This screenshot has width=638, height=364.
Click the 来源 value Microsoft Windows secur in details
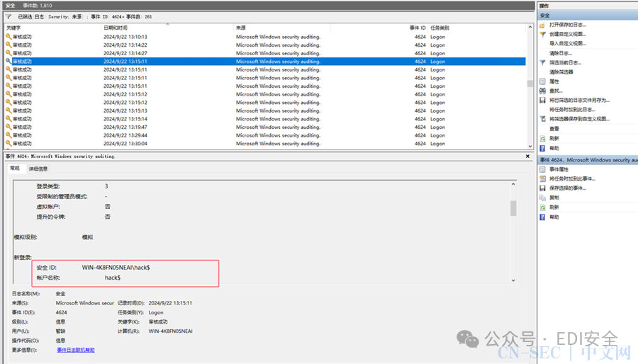click(x=84, y=303)
